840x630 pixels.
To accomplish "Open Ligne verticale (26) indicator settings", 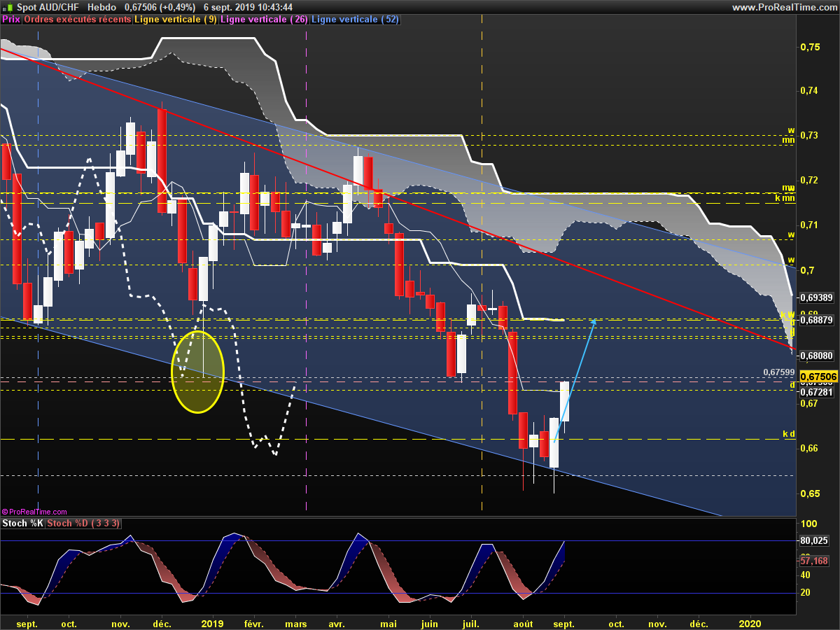I will [264, 20].
